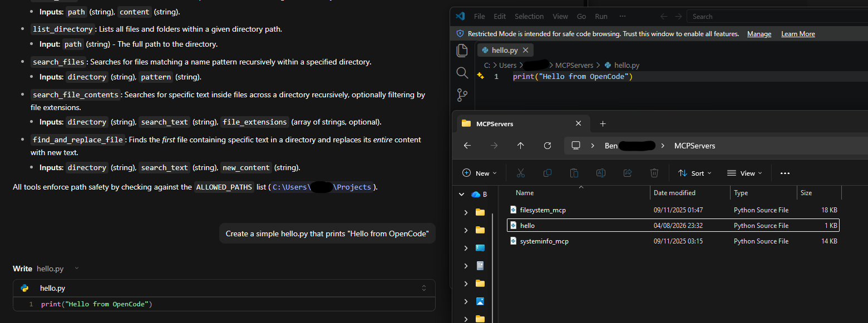The height and width of the screenshot is (323, 868).
Task: Open the VS Code Search activity icon
Action: [462, 73]
